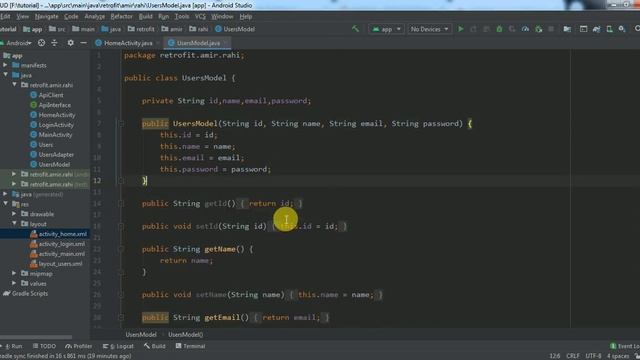640x360 pixels.
Task: Click the Run Anything toolbar icon
Action: pos(584,29)
